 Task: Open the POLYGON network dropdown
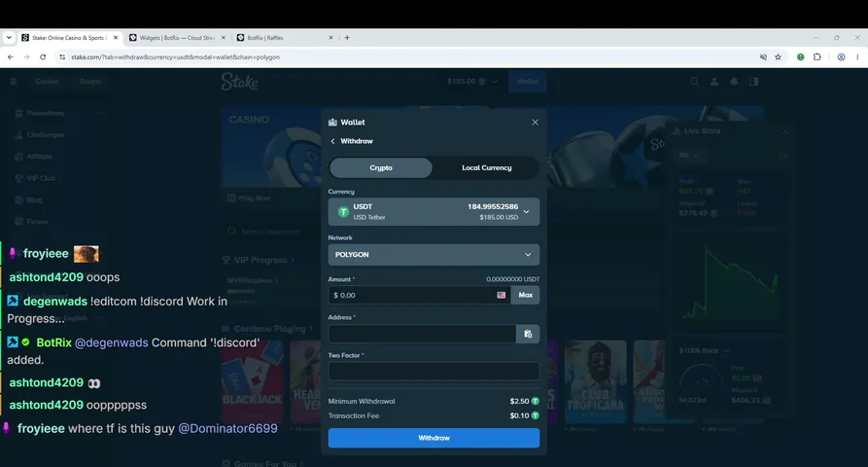pyautogui.click(x=434, y=255)
